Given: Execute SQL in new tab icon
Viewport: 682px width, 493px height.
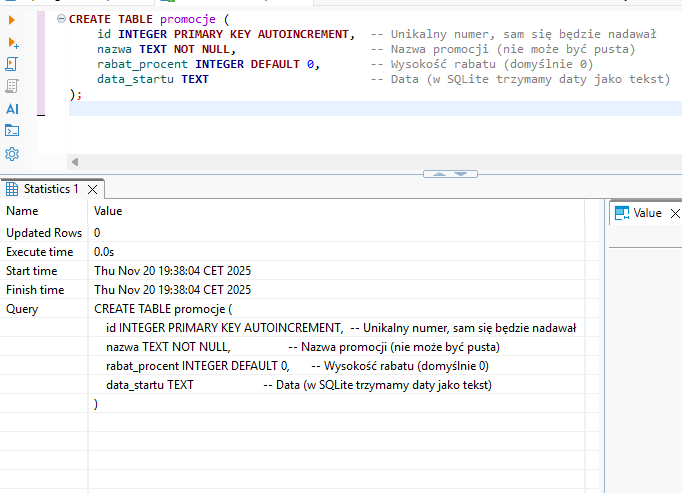Looking at the screenshot, I should pyautogui.click(x=13, y=42).
